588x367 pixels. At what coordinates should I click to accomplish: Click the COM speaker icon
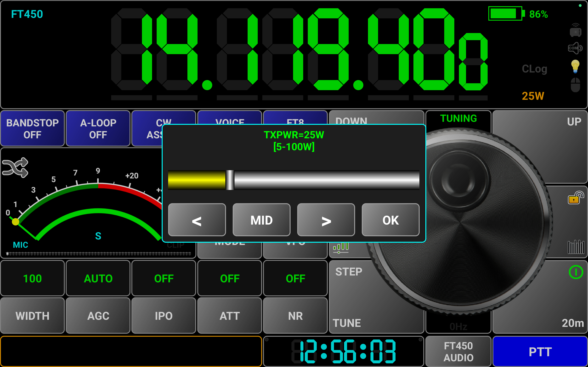tap(575, 48)
